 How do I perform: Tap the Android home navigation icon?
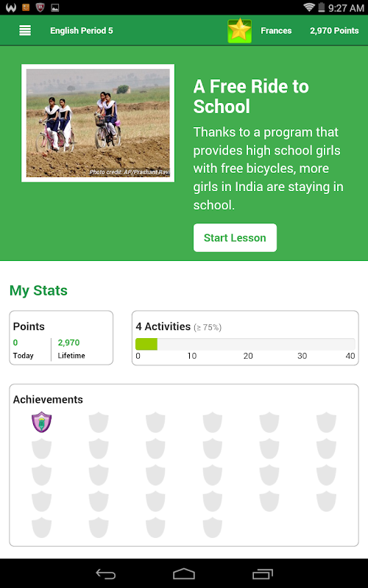pyautogui.click(x=184, y=573)
